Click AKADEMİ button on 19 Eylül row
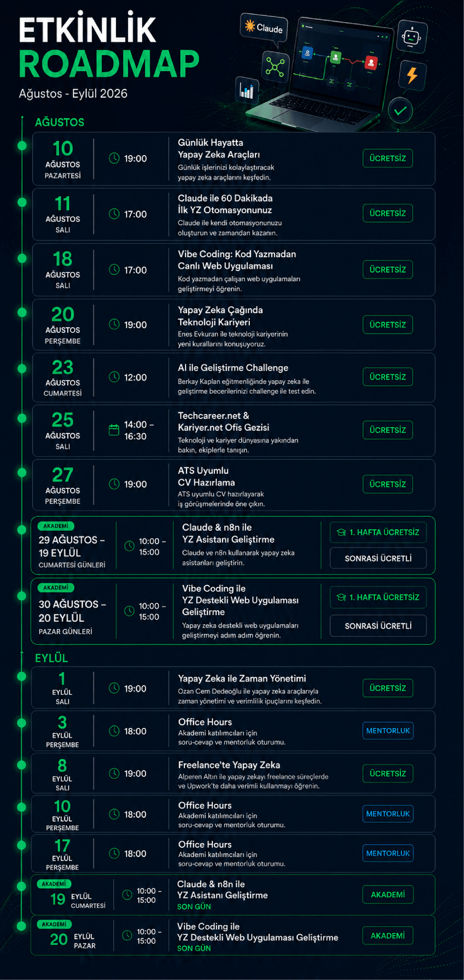The height and width of the screenshot is (980, 464). [388, 894]
